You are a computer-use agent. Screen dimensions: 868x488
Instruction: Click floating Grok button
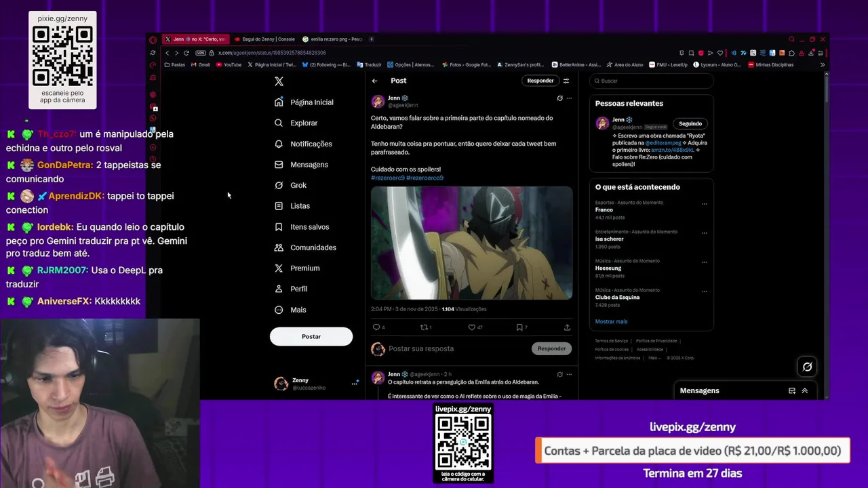807,367
